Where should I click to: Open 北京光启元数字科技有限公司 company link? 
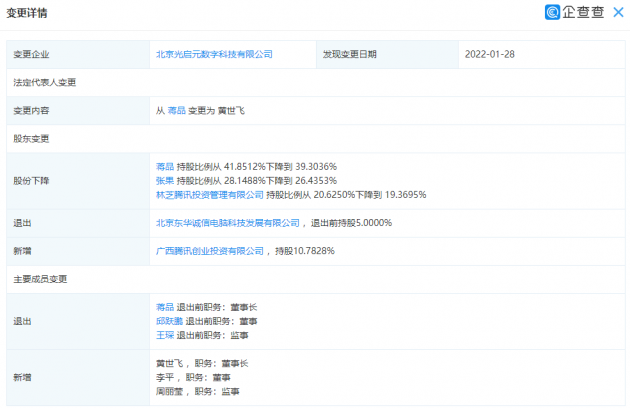(x=214, y=54)
